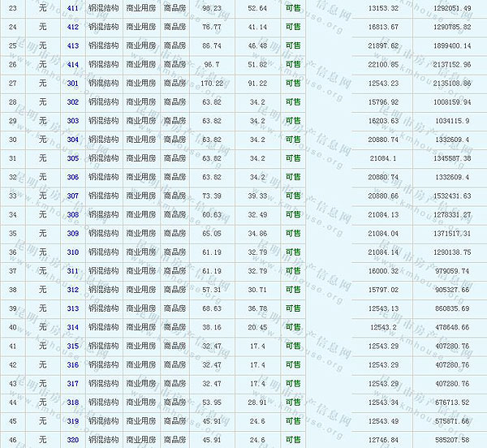Click room 316 link
Image resolution: width=487 pixels, height=448 pixels.
coord(73,364)
